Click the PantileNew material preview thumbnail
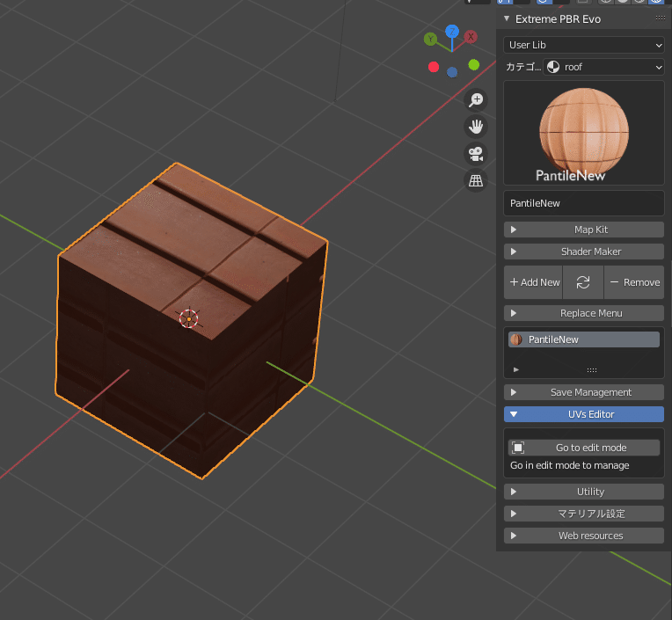This screenshot has height=620, width=672. (x=583, y=133)
